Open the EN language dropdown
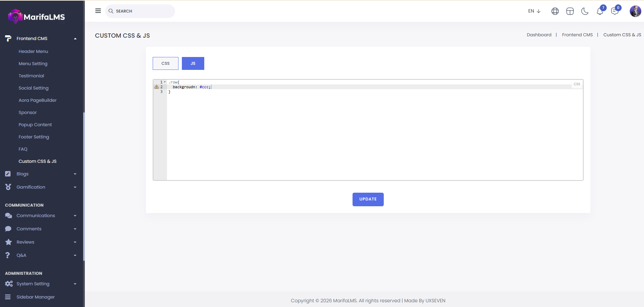 [x=534, y=11]
